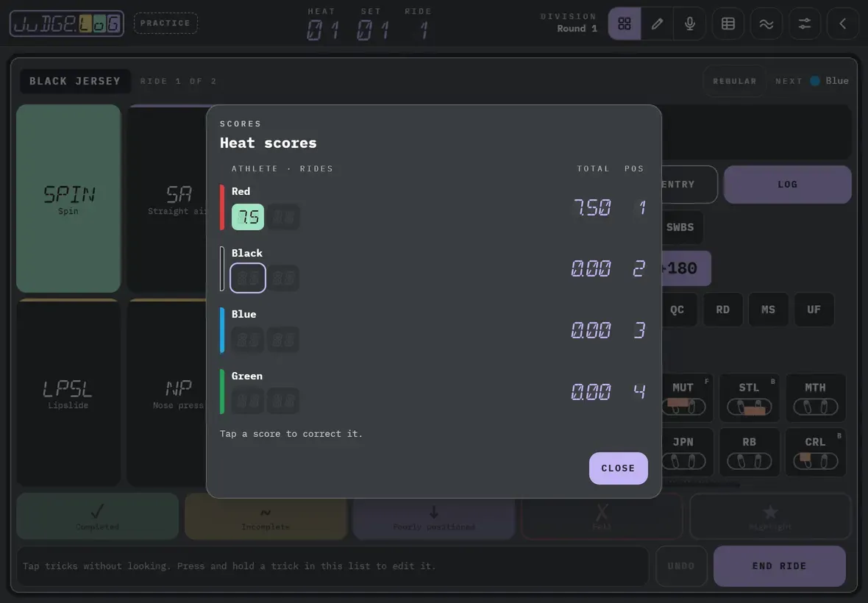
Task: Click the back chevron icon
Action: (x=842, y=24)
